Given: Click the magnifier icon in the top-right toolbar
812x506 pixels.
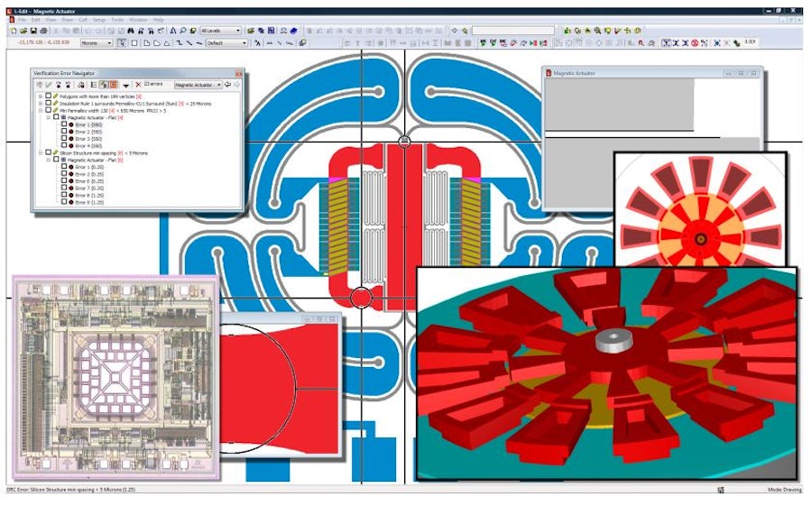Looking at the screenshot, I should point(597,31).
